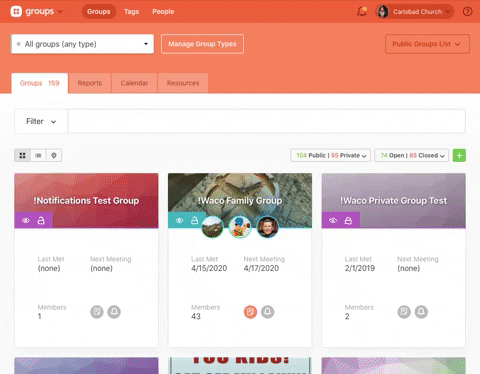Open the Open | Closed filter dropdown
This screenshot has height=374, width=480.
tap(411, 155)
